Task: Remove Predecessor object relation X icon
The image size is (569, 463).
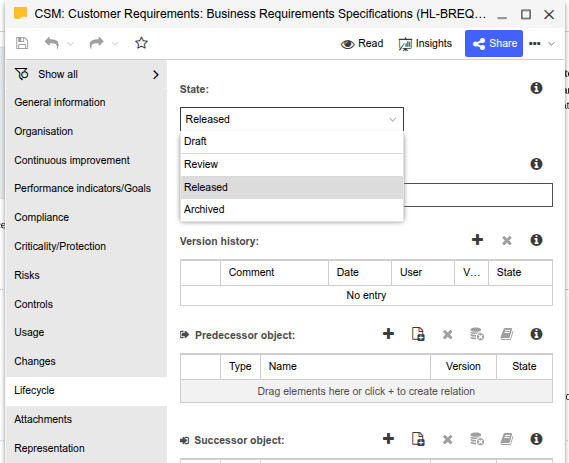Action: pos(447,335)
